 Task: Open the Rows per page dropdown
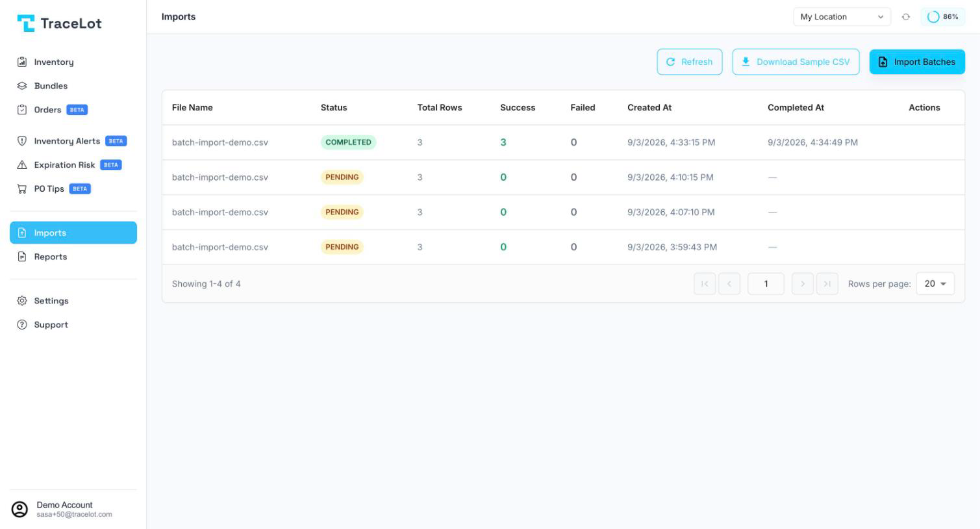(x=935, y=284)
